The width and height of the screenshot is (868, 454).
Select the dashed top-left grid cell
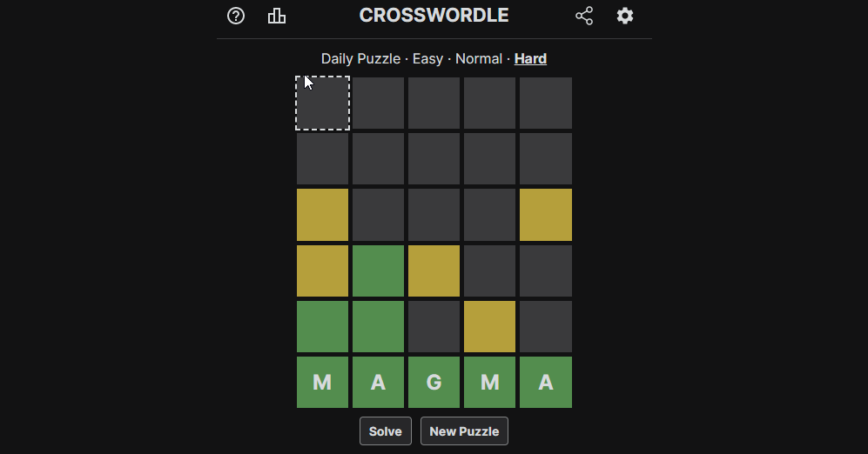click(x=322, y=103)
